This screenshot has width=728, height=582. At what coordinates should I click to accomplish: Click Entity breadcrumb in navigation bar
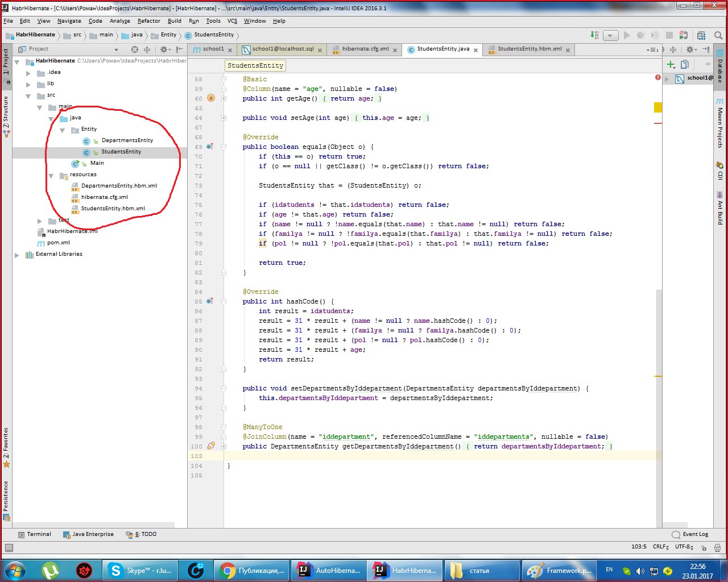pos(164,35)
